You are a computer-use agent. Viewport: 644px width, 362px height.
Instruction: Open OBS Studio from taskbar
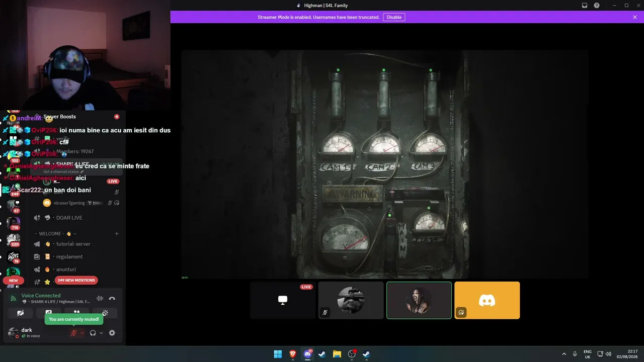point(352,354)
